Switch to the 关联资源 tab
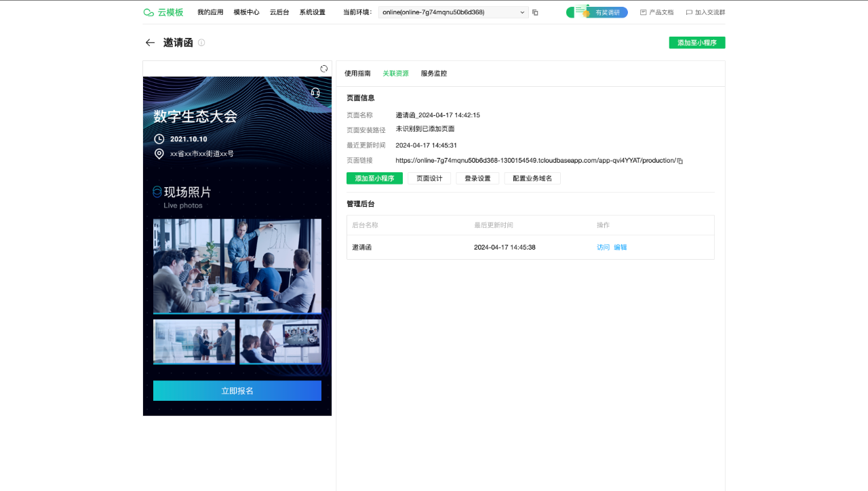868x491 pixels. [x=395, y=73]
